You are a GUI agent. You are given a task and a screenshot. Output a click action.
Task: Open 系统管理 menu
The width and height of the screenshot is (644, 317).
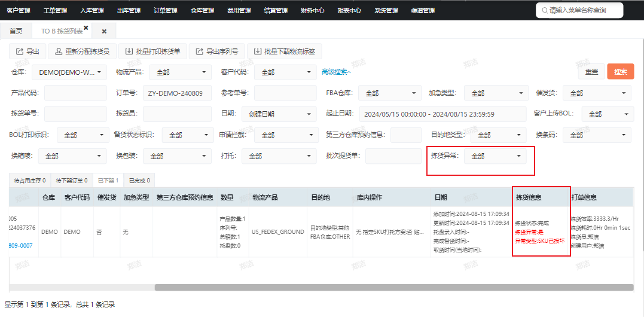pyautogui.click(x=386, y=10)
